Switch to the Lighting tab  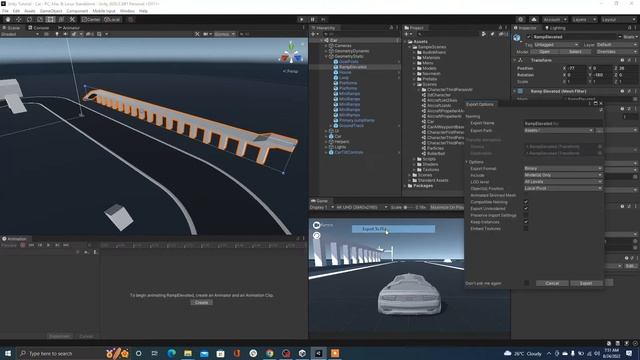[x=555, y=28]
